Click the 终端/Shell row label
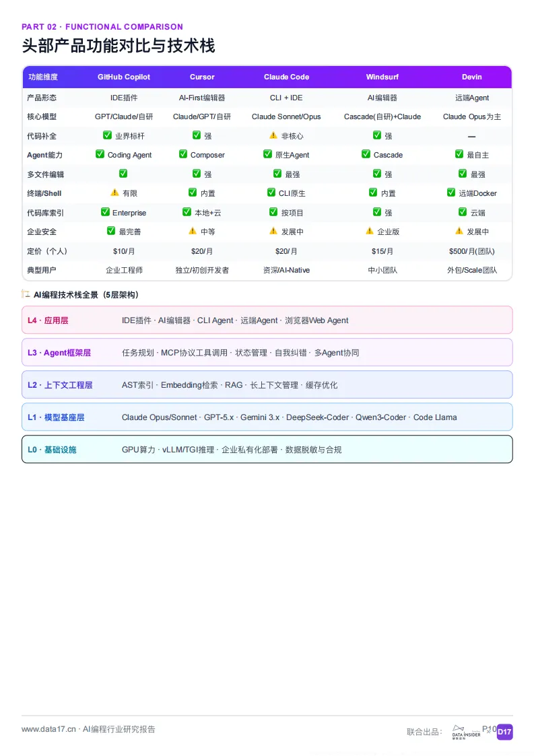Screen dimensions: 534x756 pos(44,193)
